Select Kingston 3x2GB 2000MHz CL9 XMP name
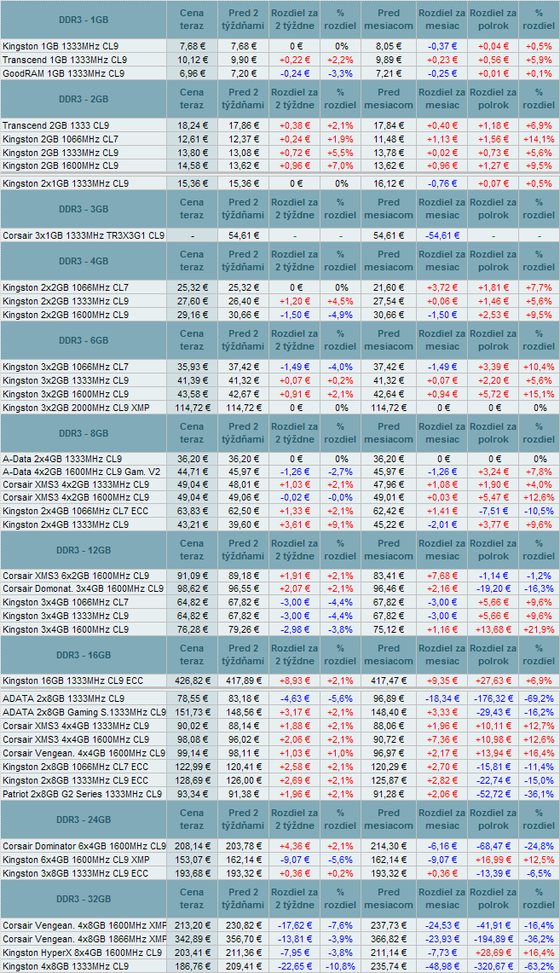Image resolution: width=560 pixels, height=973 pixels. (x=76, y=407)
